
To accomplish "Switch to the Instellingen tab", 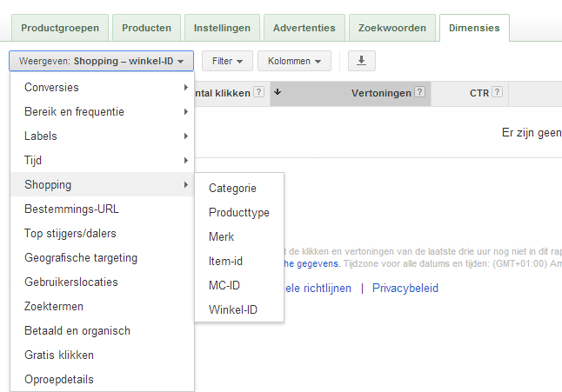I will tap(222, 28).
